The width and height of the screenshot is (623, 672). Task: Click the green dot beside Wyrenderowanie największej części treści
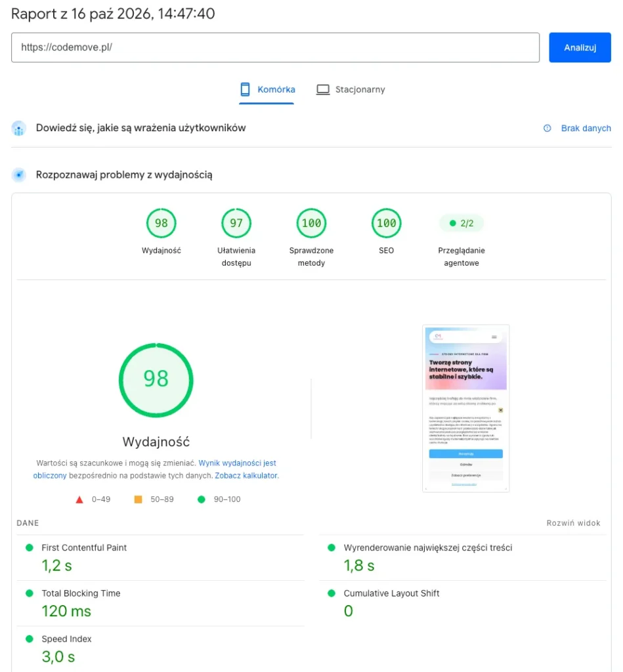click(x=332, y=548)
